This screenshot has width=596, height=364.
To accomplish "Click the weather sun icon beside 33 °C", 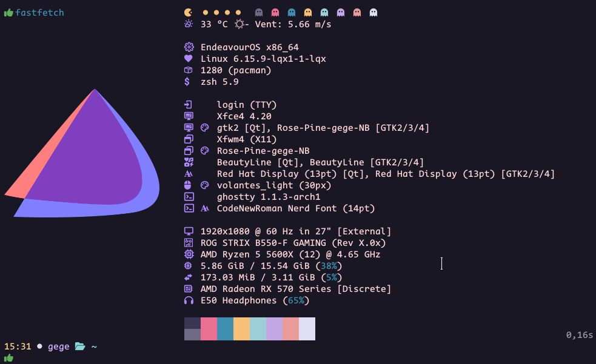I will click(188, 24).
